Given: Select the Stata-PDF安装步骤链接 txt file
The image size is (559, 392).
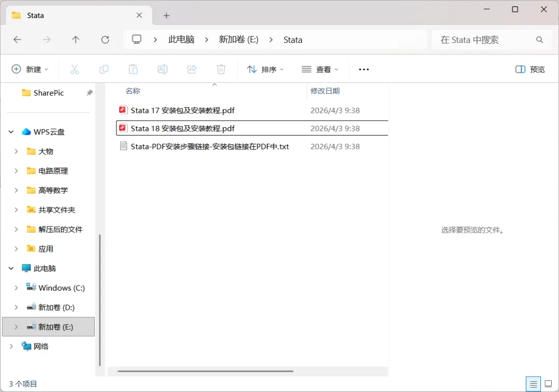Looking at the screenshot, I should [252, 146].
